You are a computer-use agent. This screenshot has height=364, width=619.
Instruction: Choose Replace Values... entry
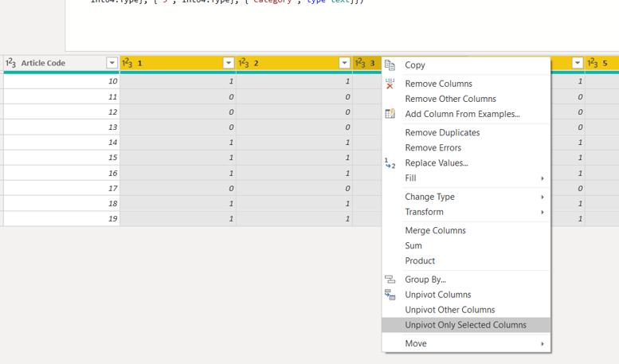(466, 163)
